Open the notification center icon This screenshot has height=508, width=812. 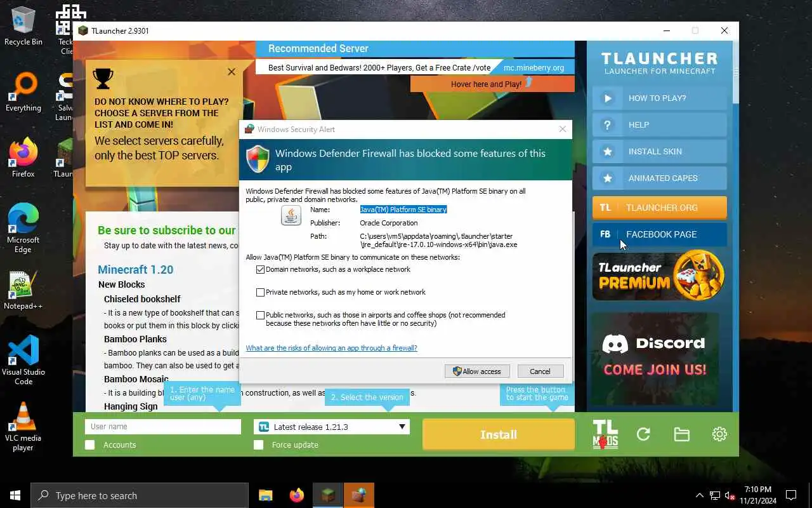pyautogui.click(x=791, y=495)
